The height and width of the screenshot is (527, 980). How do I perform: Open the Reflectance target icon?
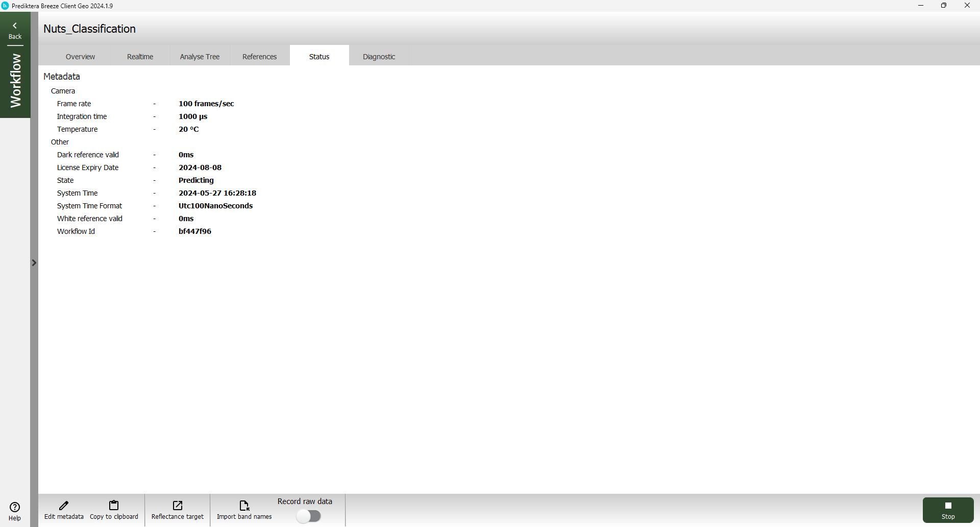click(178, 506)
